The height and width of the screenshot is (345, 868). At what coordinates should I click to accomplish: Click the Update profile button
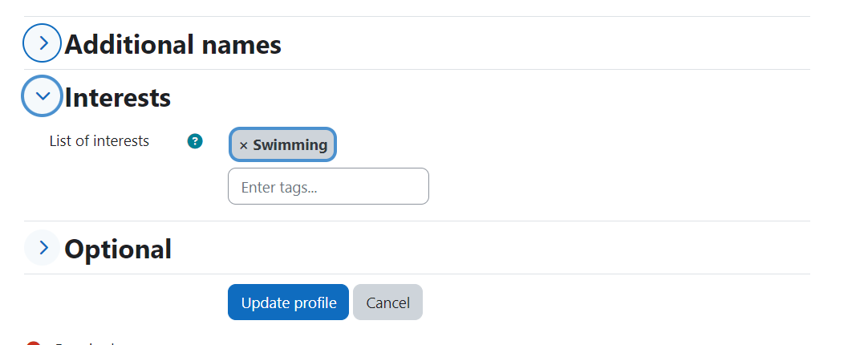pos(289,302)
